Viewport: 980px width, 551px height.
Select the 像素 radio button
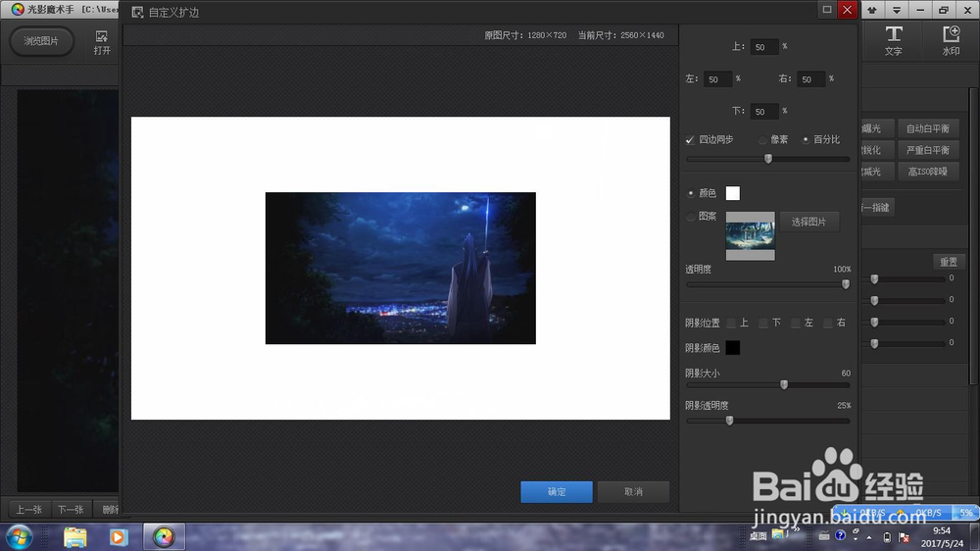(x=762, y=139)
